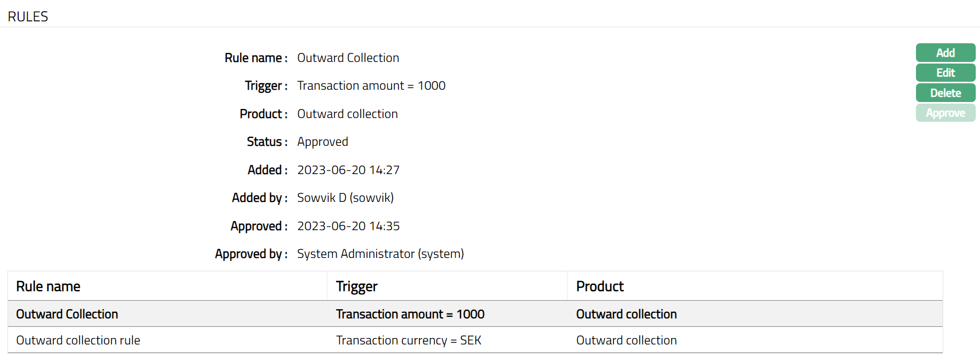Click the Transaction amount = 1000 table cell

410,314
